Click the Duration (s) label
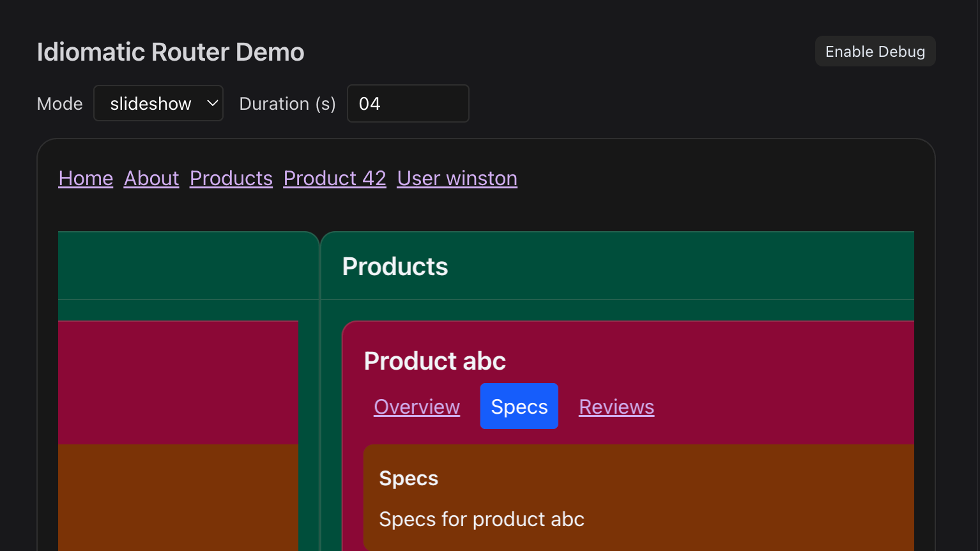 point(287,104)
